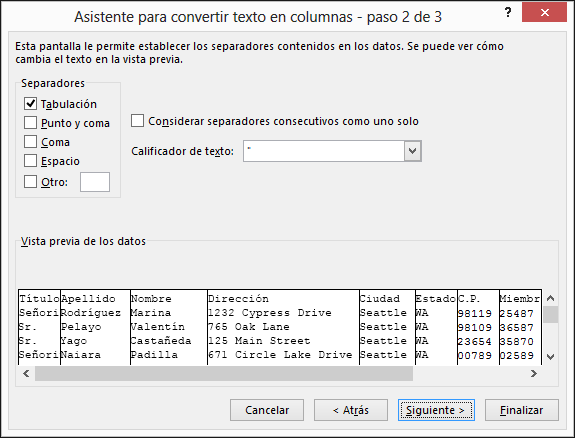Click the '00789' postal code cell
The image size is (575, 438).
475,355
